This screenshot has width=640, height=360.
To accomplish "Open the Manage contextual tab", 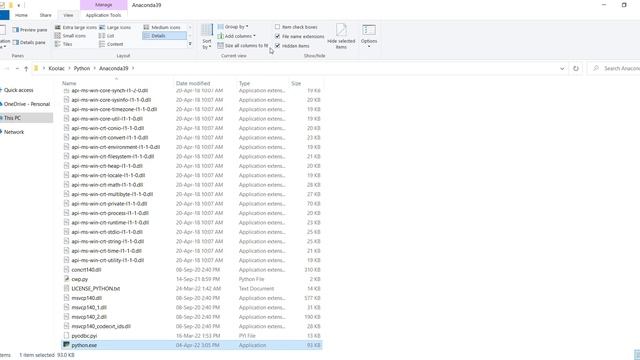I will (103, 5).
